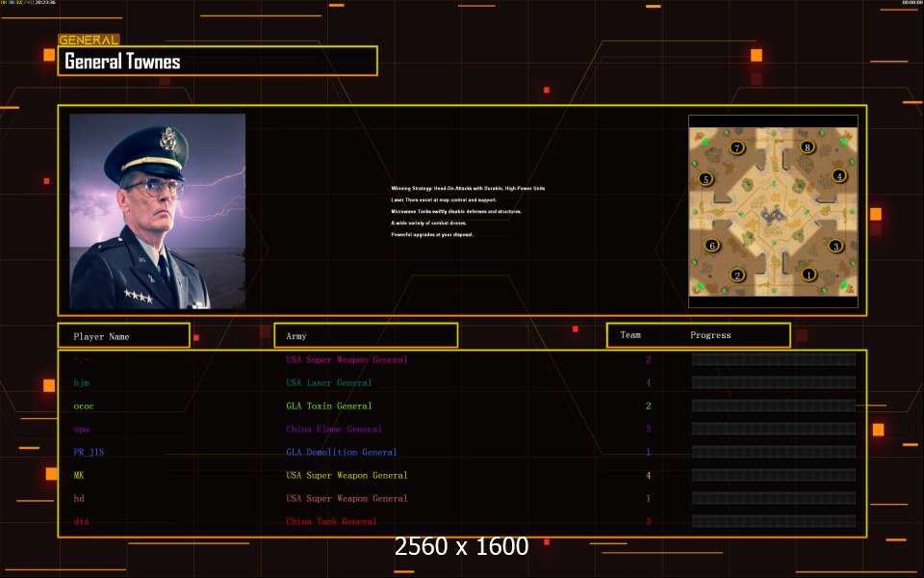Image resolution: width=924 pixels, height=578 pixels.
Task: Select start position 4 on the minimap
Action: pos(839,175)
